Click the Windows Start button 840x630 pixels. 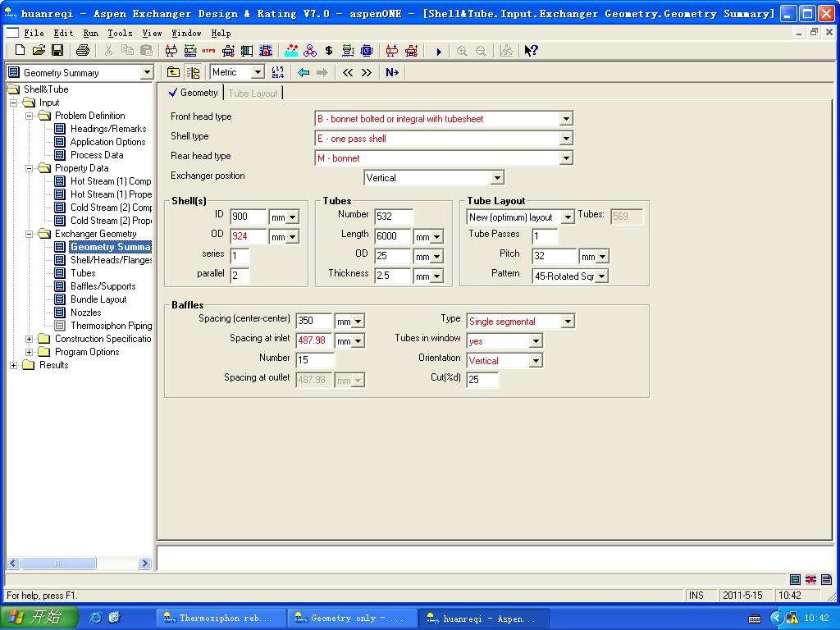point(39,618)
